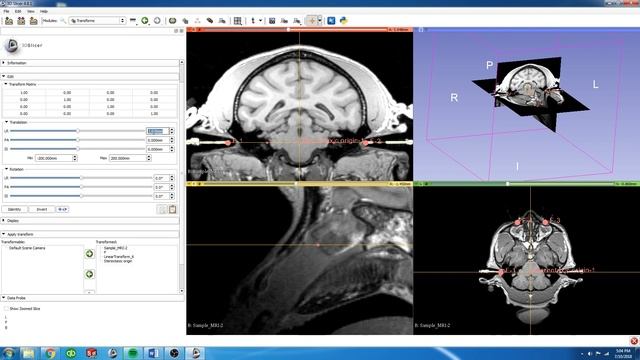Open Microsoft Word from the taskbar

pyautogui.click(x=153, y=353)
